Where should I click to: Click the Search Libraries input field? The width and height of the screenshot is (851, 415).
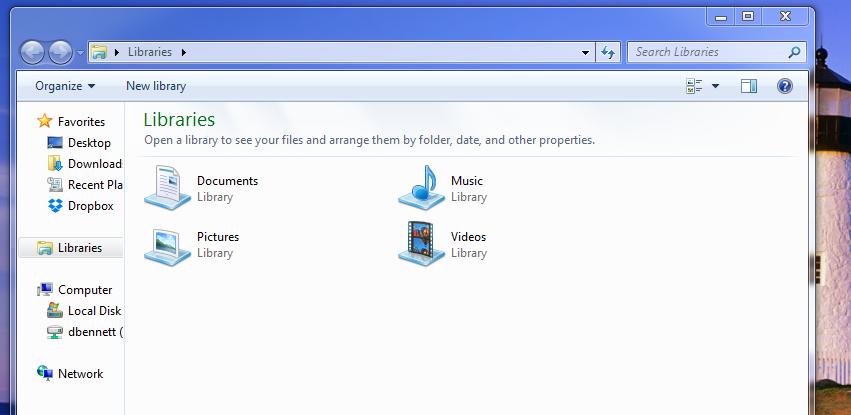(x=708, y=52)
